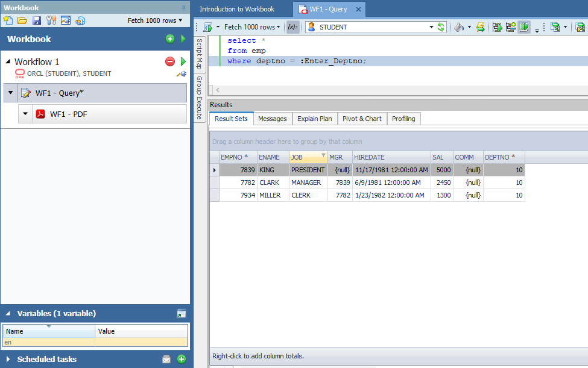Add a workflow with the green plus

(170, 39)
